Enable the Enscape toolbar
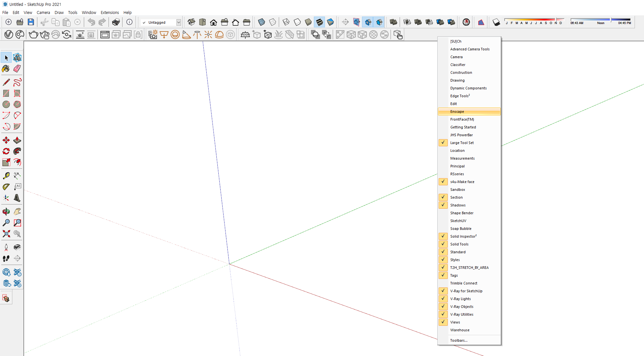 pos(457,112)
